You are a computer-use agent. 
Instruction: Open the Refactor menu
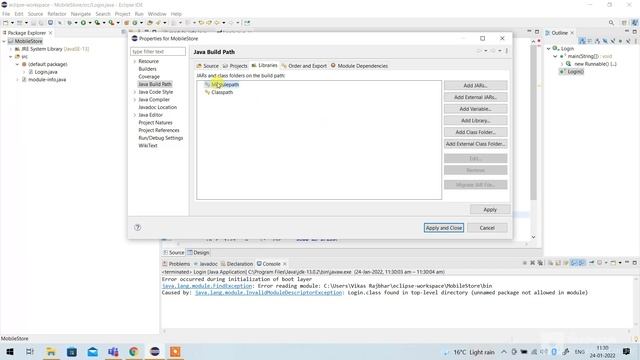pyautogui.click(x=57, y=14)
